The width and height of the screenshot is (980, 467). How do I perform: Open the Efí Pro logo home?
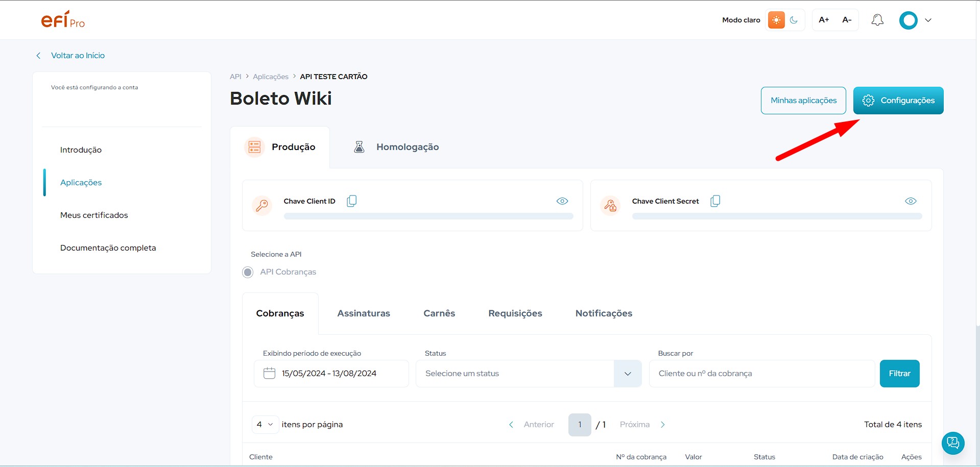coord(63,19)
